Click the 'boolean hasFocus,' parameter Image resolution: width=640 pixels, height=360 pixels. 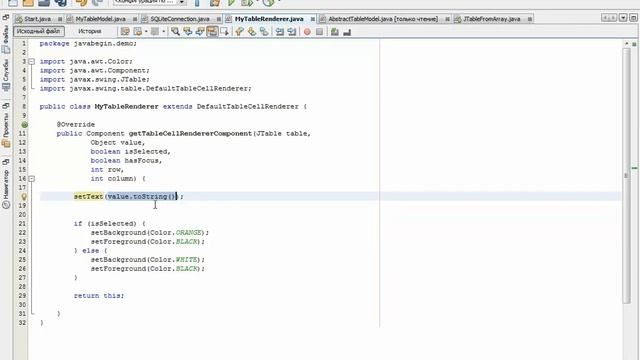point(126,160)
